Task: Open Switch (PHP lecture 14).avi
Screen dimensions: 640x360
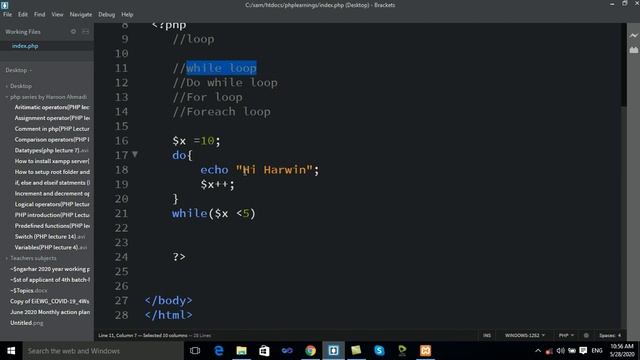Action: pos(50,236)
